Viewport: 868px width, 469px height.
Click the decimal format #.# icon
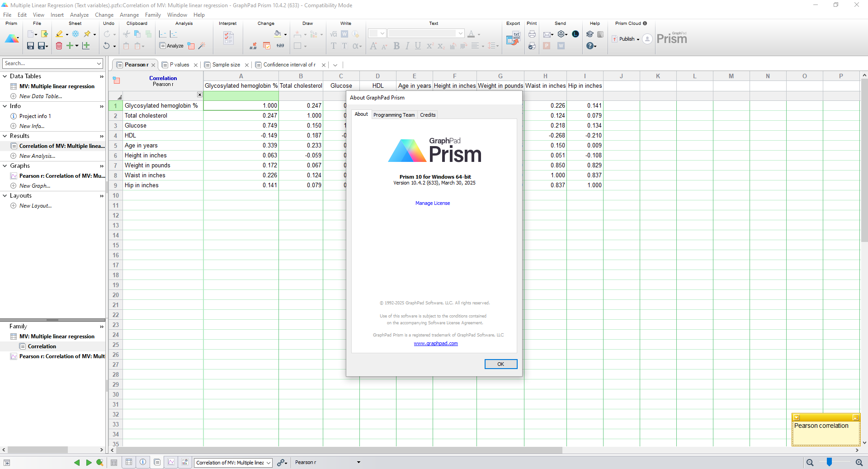coord(253,46)
